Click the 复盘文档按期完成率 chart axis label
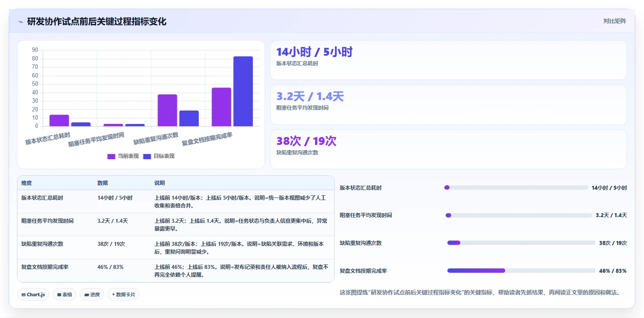The width and height of the screenshot is (644, 318). pos(207,139)
